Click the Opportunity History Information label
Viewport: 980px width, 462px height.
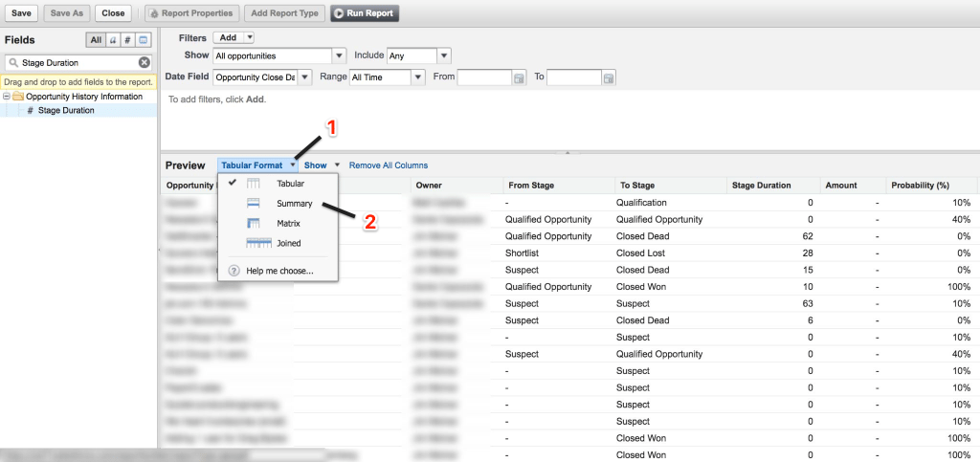point(84,97)
